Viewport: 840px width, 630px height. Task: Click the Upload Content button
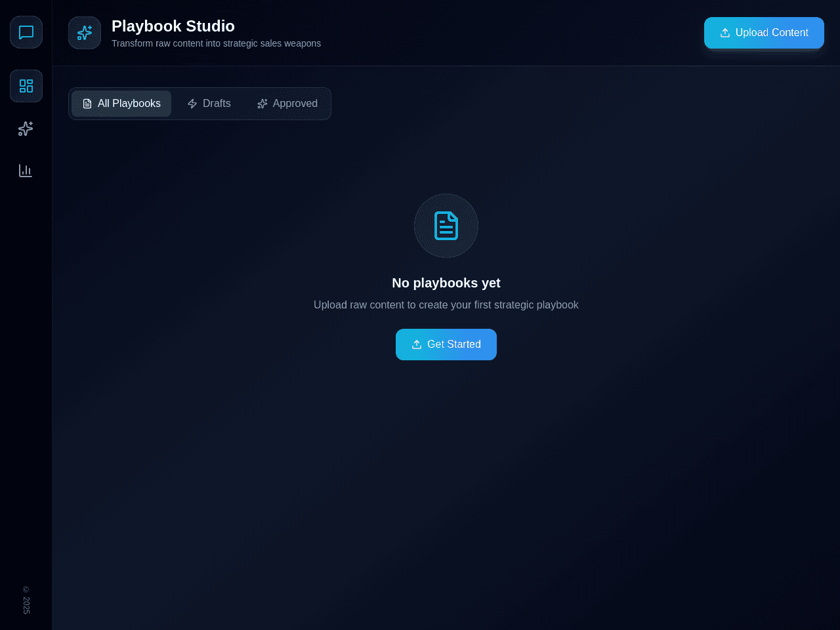[764, 33]
